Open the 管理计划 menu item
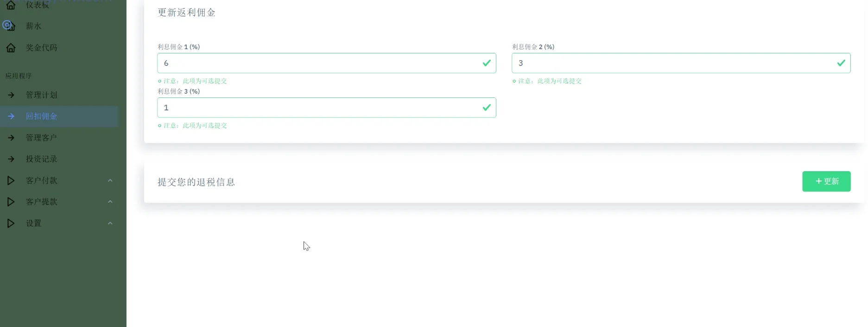Viewport: 868px width, 327px height. [x=42, y=95]
